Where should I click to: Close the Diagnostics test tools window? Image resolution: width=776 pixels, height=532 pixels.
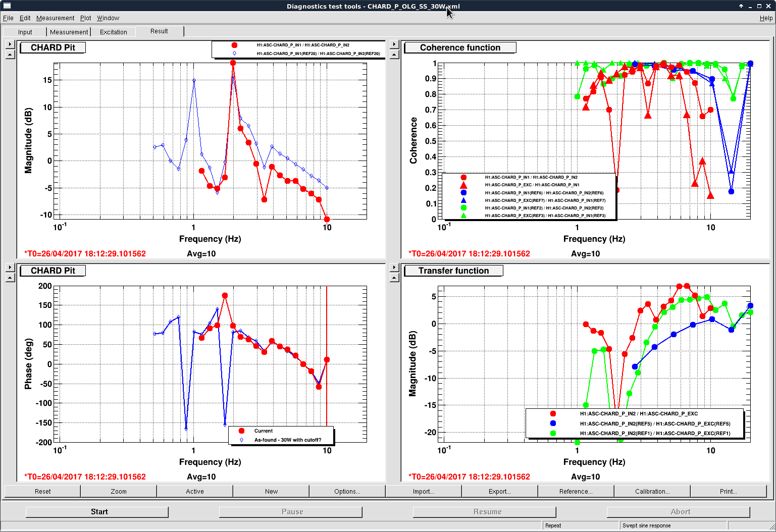[768, 6]
